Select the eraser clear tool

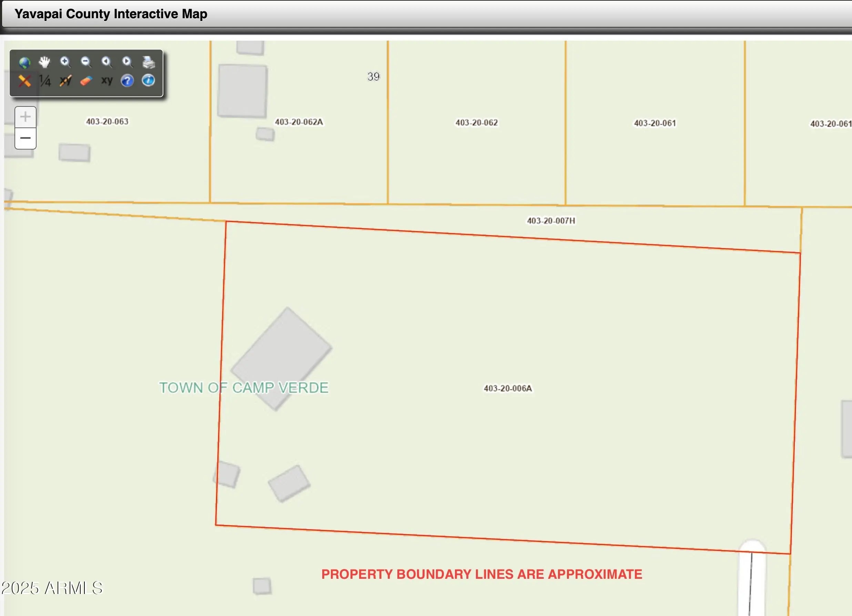(x=86, y=81)
